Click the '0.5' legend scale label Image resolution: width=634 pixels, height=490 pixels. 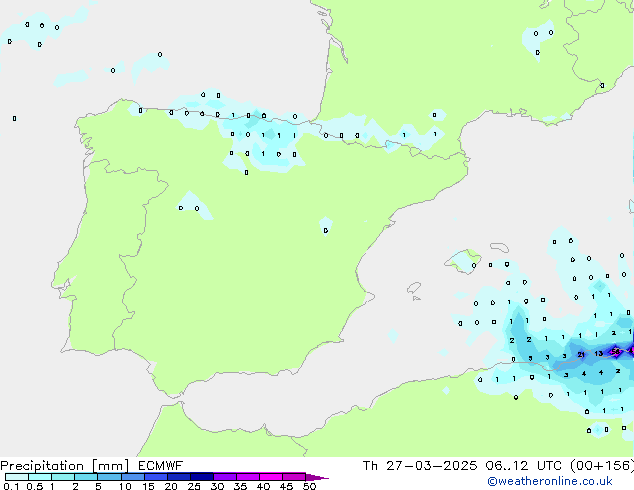pyautogui.click(x=35, y=486)
